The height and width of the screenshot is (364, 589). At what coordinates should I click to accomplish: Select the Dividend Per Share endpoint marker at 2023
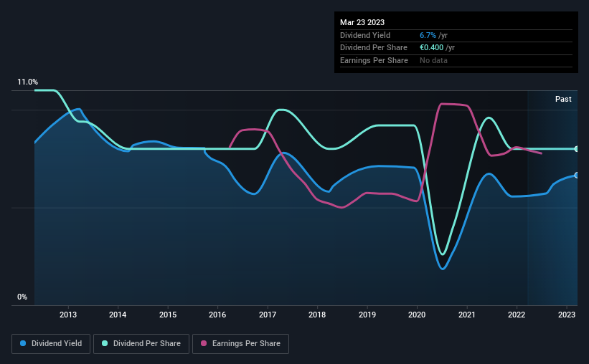577,149
